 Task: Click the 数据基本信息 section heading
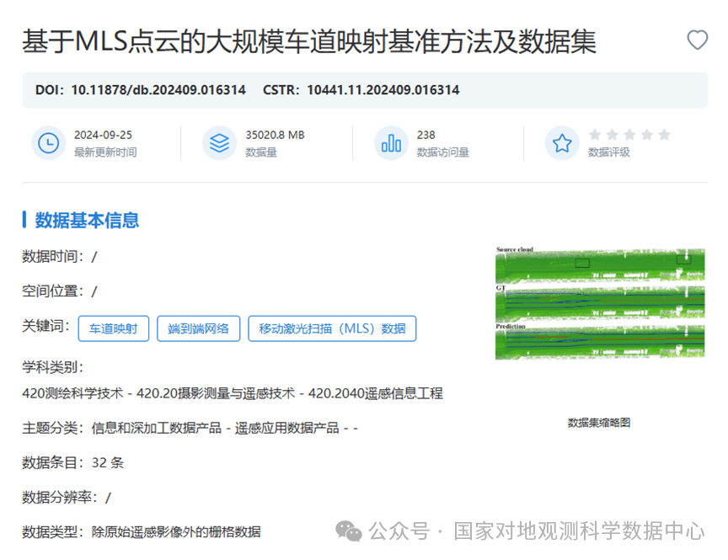tap(87, 221)
